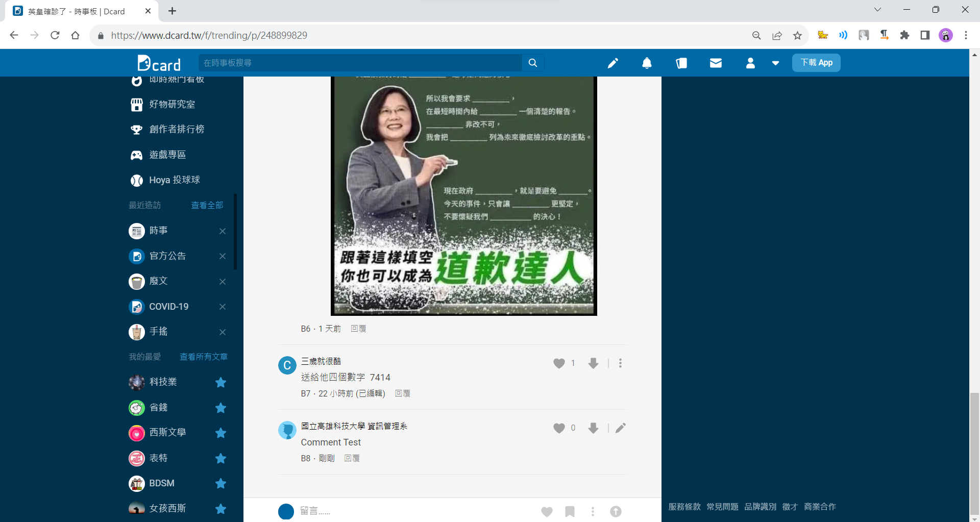This screenshot has height=522, width=980.
Task: Open the 官方公告 board
Action: pyautogui.click(x=167, y=256)
